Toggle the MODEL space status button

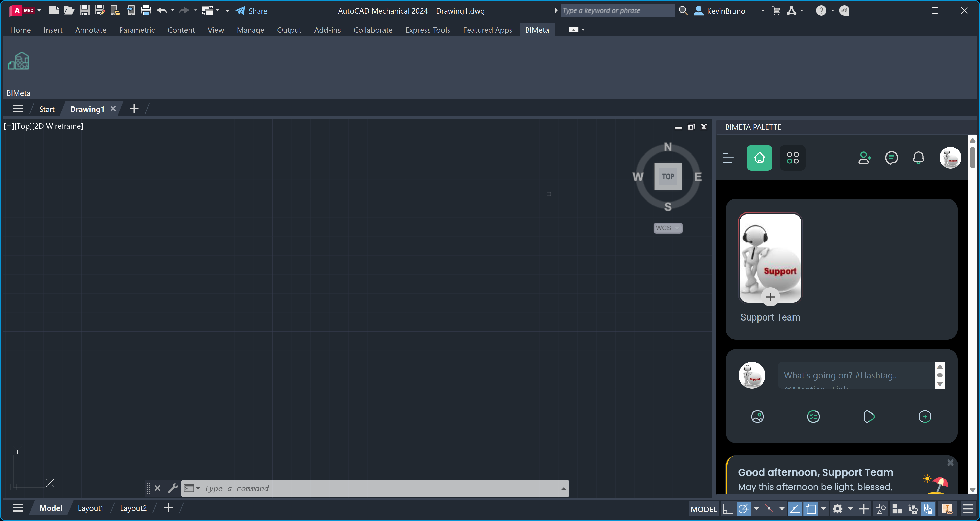click(x=703, y=509)
